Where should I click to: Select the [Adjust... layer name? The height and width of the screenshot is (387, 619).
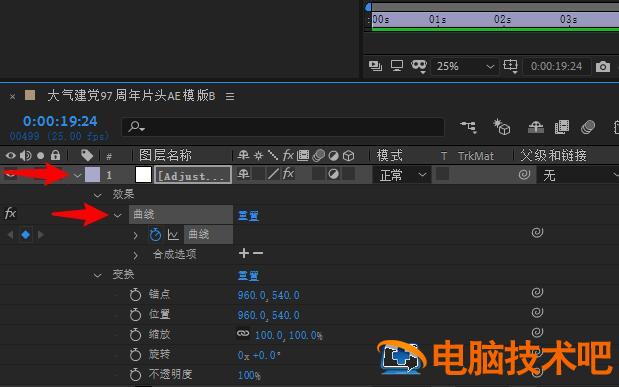tap(193, 175)
